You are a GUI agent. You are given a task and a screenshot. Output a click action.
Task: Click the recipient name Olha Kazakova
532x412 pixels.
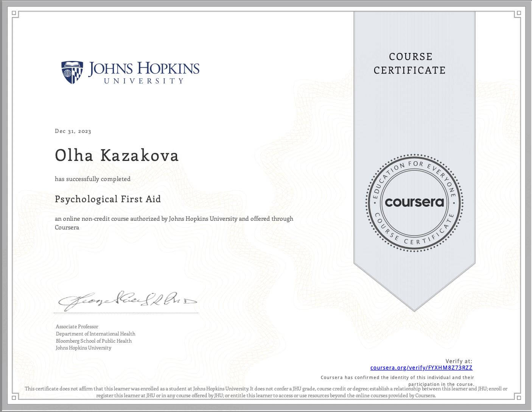[117, 156]
